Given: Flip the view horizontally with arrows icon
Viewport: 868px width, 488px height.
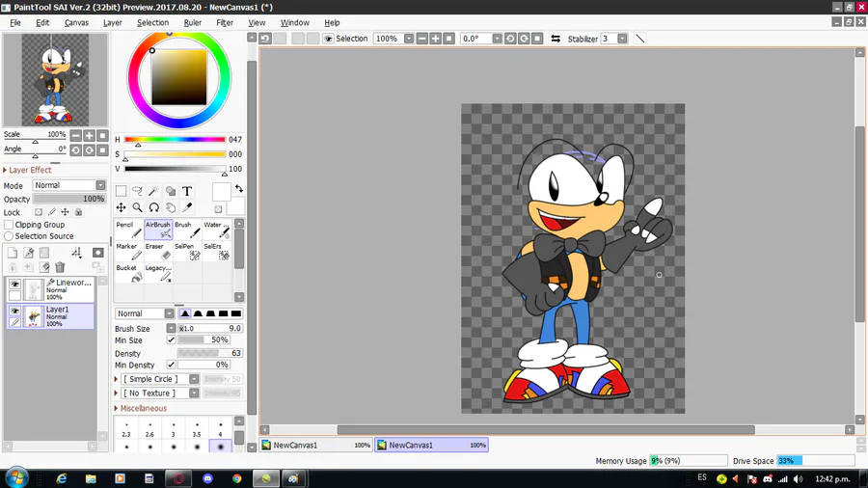Looking at the screenshot, I should pos(556,39).
